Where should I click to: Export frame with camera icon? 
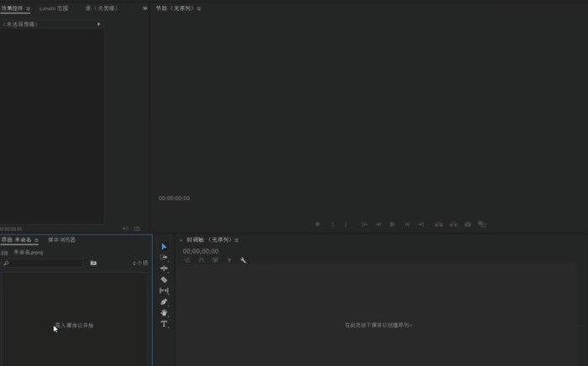click(468, 224)
